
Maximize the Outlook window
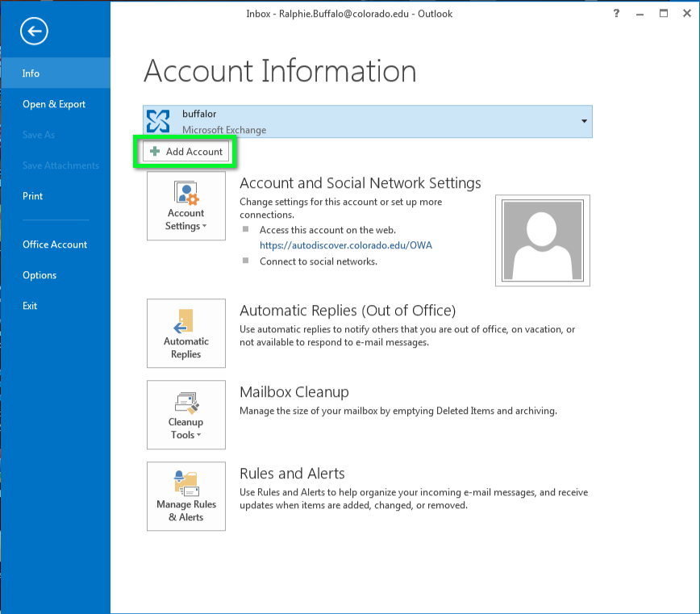(664, 14)
